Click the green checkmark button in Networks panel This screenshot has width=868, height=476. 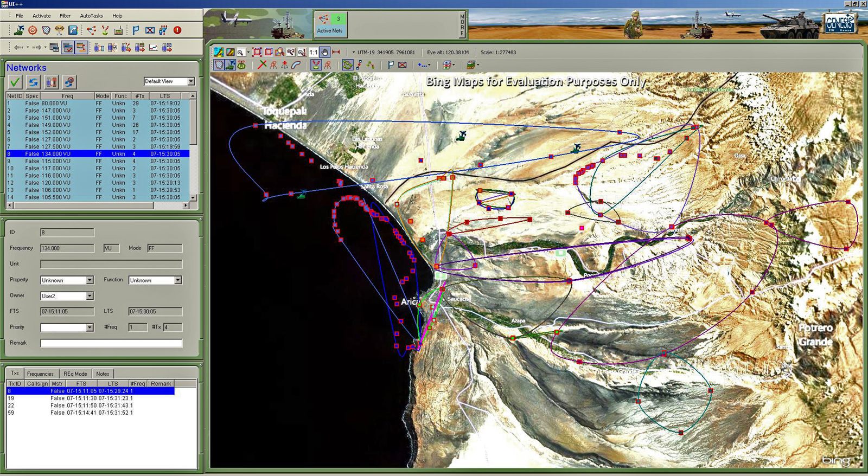[x=15, y=82]
